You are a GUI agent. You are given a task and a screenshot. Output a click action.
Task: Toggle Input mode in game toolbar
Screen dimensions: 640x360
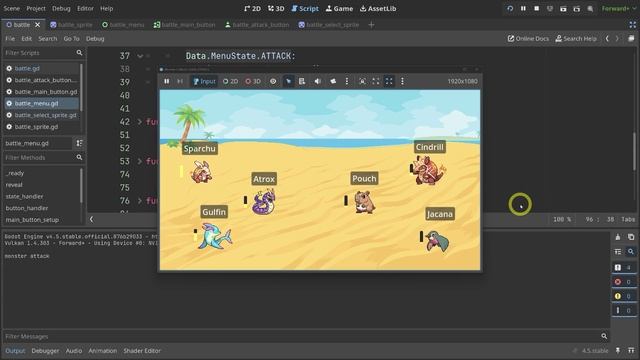(x=204, y=81)
